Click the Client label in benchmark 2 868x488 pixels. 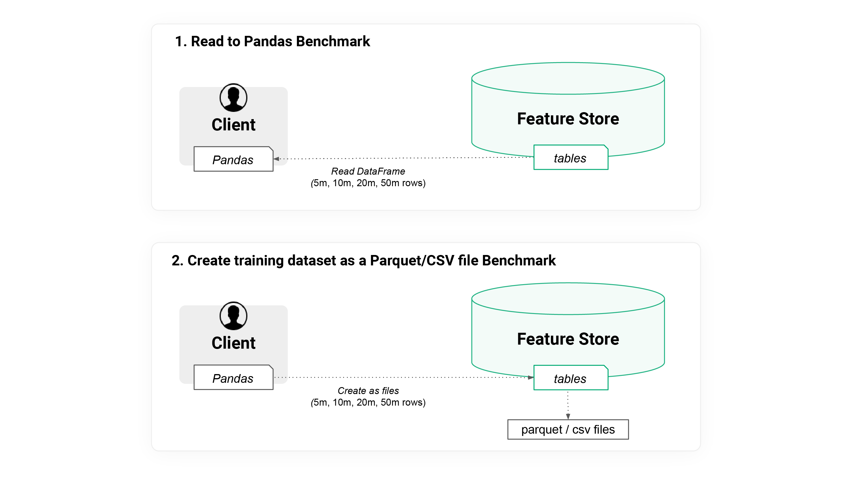coord(233,343)
